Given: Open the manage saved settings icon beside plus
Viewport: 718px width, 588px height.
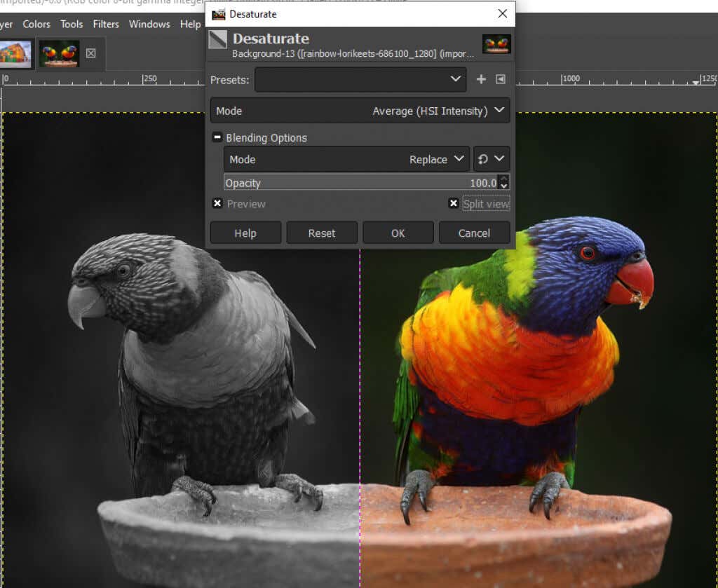Looking at the screenshot, I should coord(500,79).
